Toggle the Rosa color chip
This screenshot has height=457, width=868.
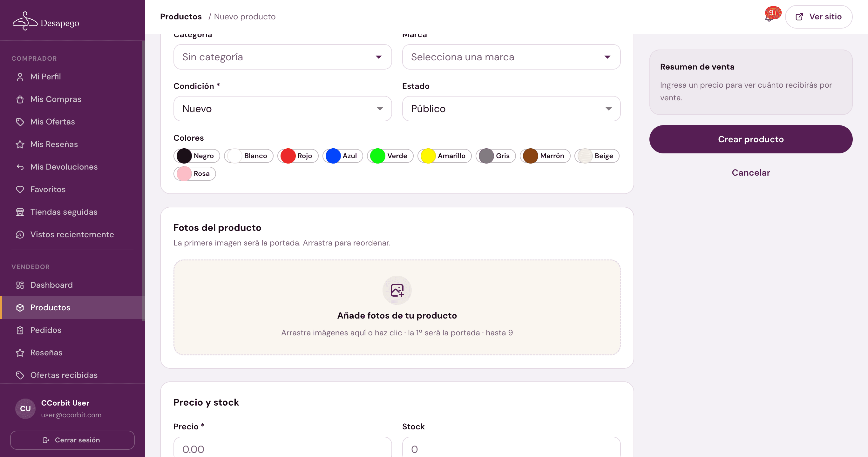pyautogui.click(x=194, y=174)
